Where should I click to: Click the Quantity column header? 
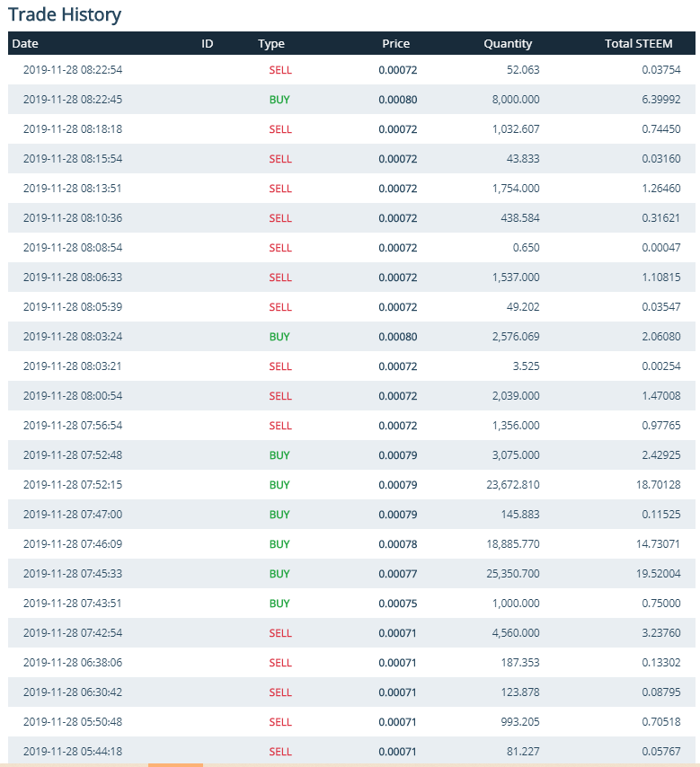508,43
